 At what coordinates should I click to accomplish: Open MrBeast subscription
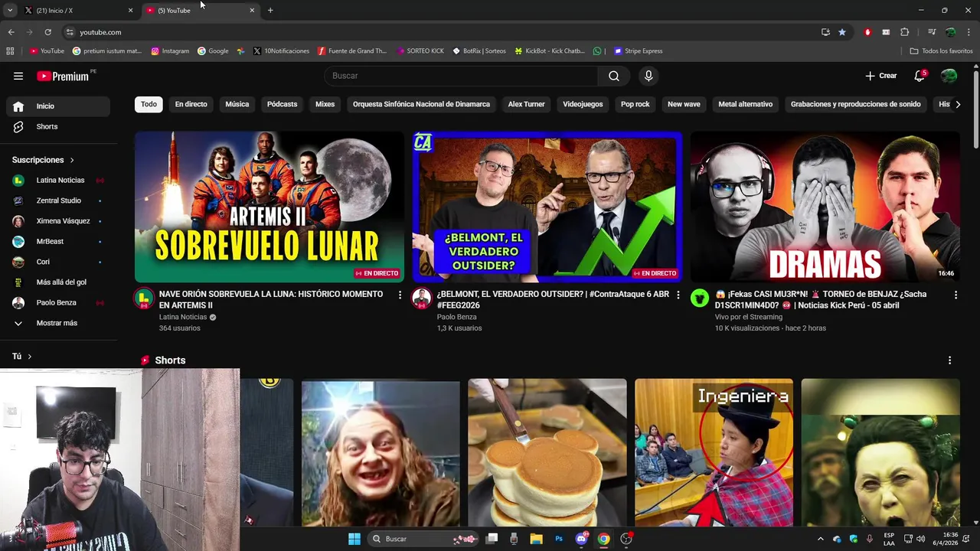coord(58,241)
